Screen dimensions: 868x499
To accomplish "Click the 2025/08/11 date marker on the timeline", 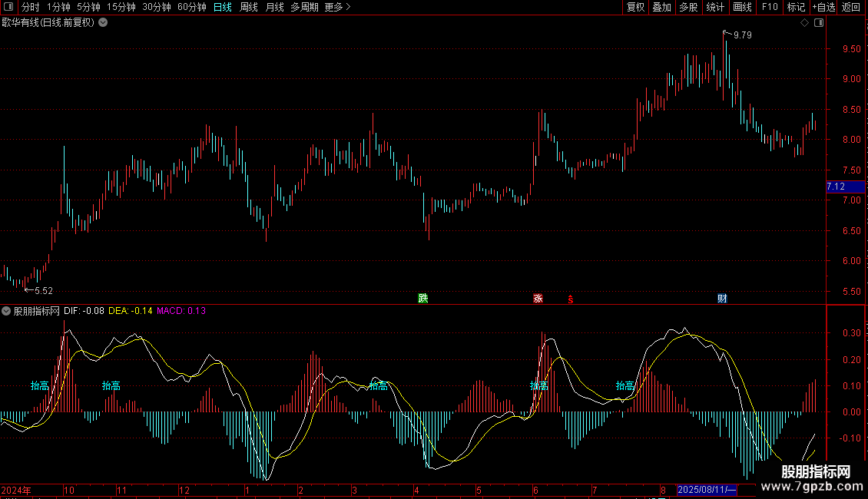I will pyautogui.click(x=707, y=490).
